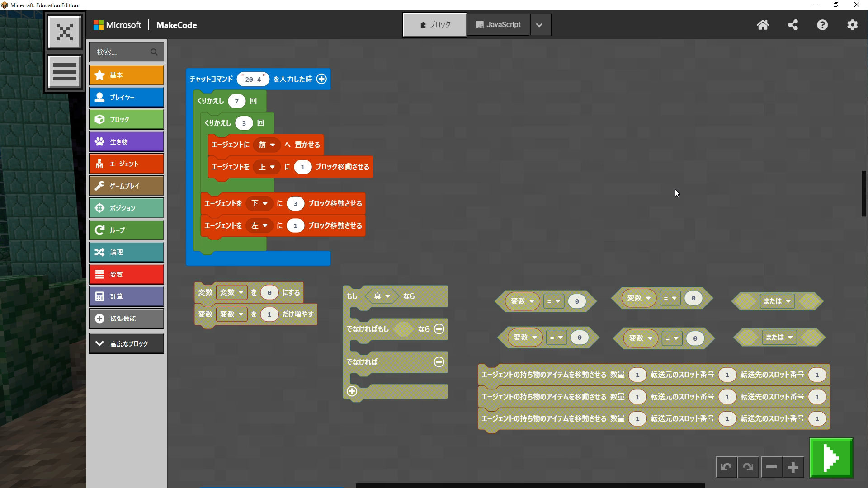Screen dimensions: 868x488
Task: Click the block search field
Action: coord(122,52)
